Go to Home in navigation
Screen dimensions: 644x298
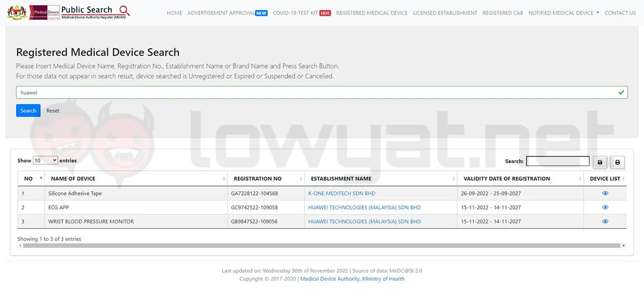[x=174, y=13]
